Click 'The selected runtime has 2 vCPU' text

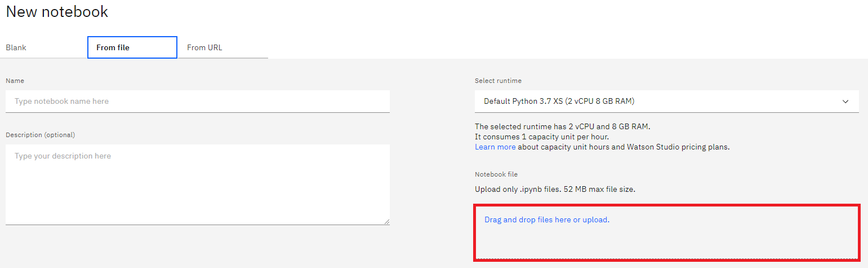tap(563, 126)
